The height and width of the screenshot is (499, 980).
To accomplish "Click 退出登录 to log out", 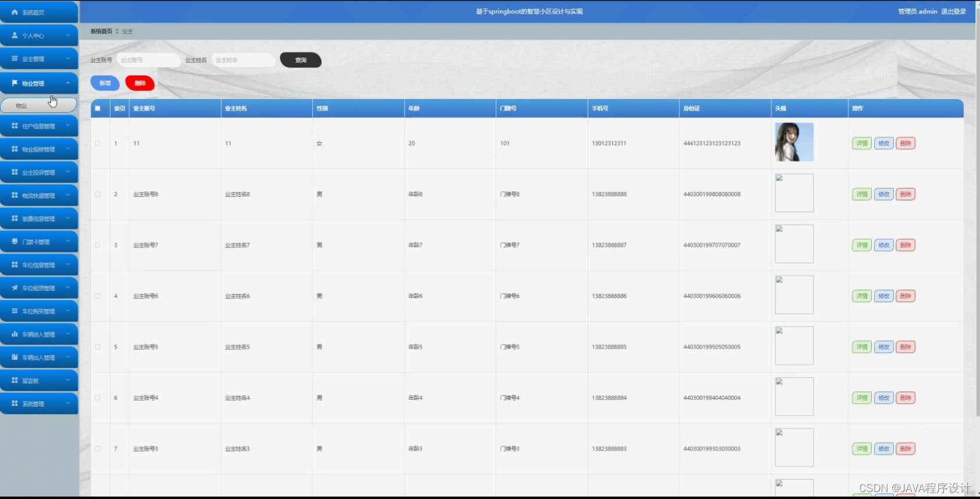I will 953,12.
